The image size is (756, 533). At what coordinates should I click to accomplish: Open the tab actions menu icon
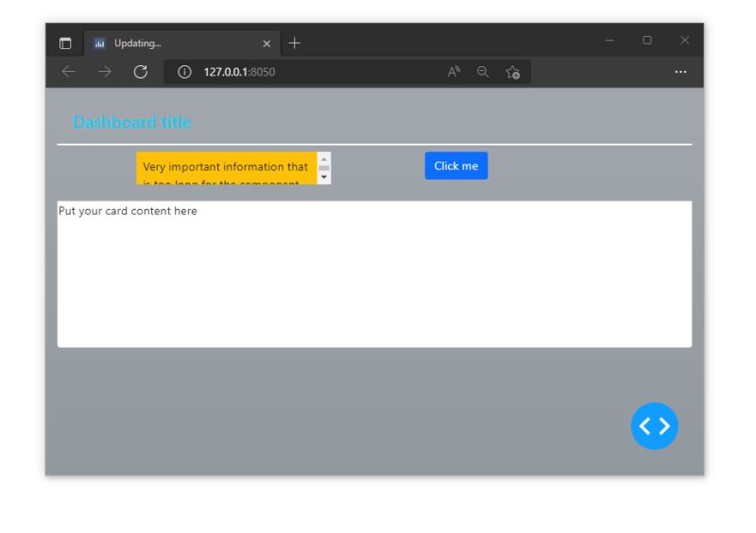tap(65, 43)
